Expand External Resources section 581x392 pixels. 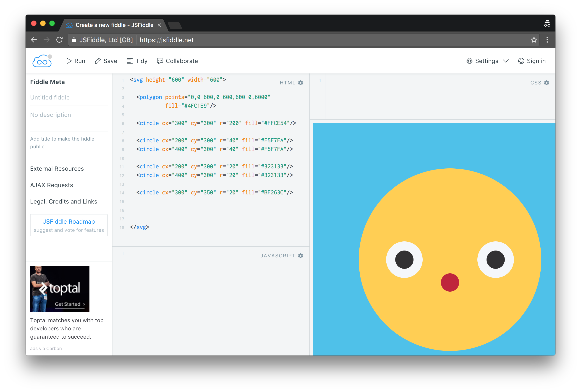pyautogui.click(x=56, y=168)
